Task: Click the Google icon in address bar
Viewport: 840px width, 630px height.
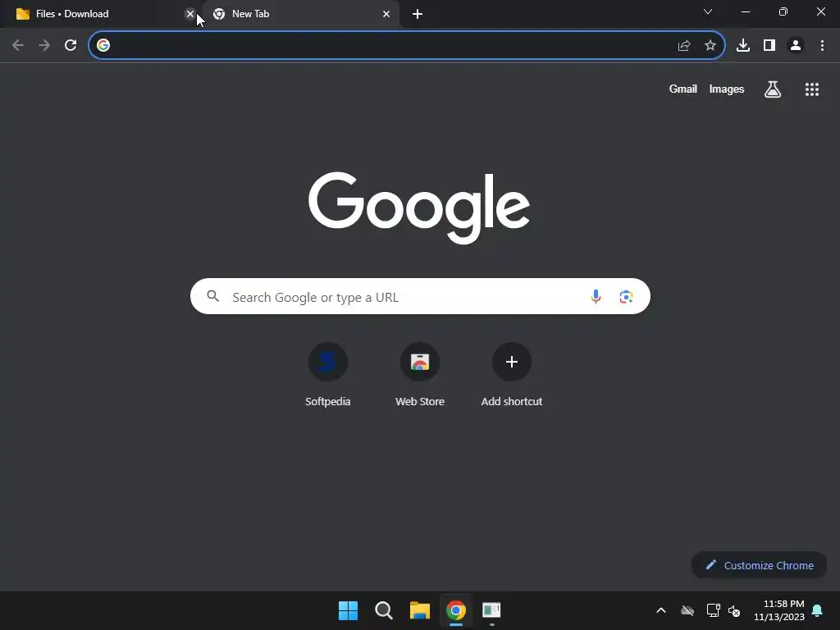Action: coord(103,45)
